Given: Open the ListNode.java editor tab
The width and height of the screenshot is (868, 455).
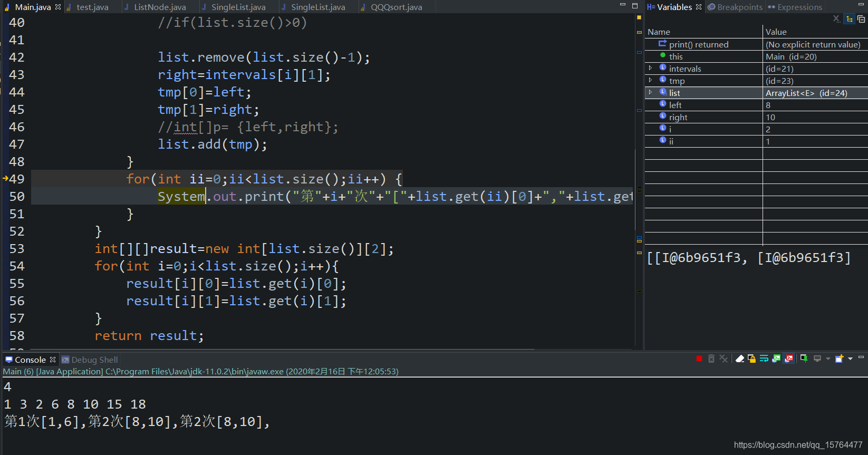Looking at the screenshot, I should click(x=160, y=7).
